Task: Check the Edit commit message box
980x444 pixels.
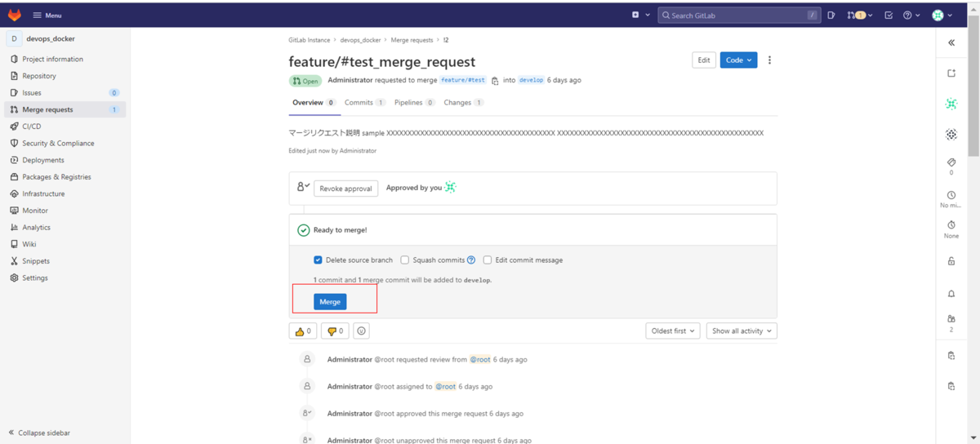Action: click(488, 260)
